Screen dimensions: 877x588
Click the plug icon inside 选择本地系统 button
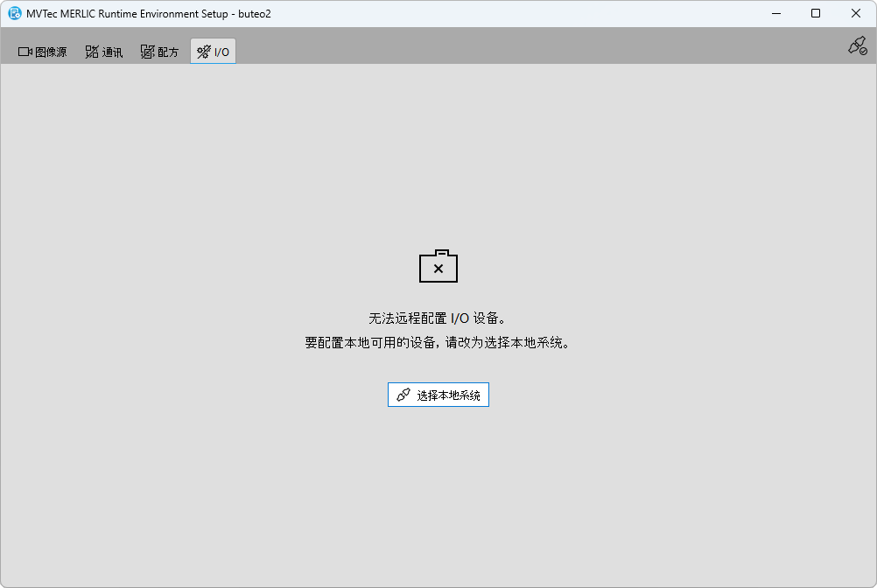[x=403, y=395]
